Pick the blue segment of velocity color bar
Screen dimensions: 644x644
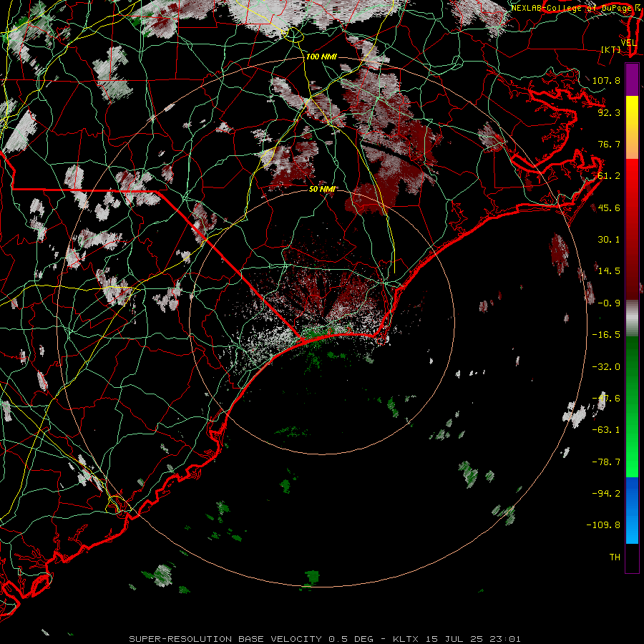click(x=632, y=510)
